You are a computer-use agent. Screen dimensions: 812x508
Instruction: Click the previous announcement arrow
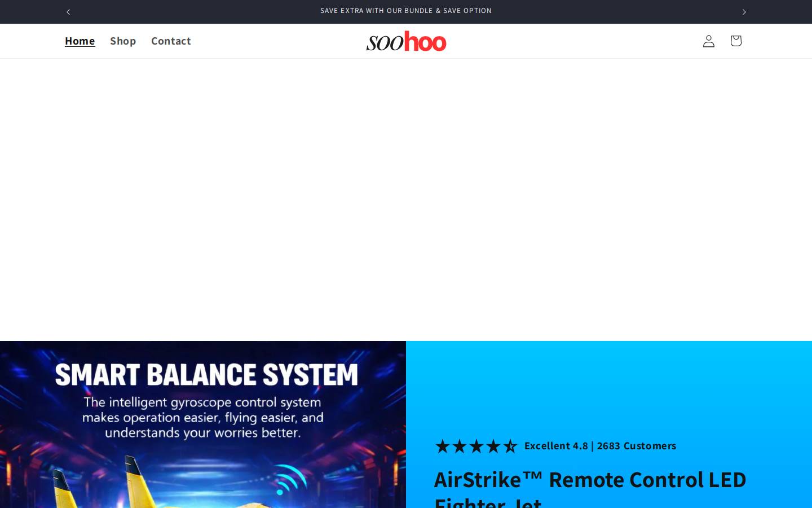point(68,12)
